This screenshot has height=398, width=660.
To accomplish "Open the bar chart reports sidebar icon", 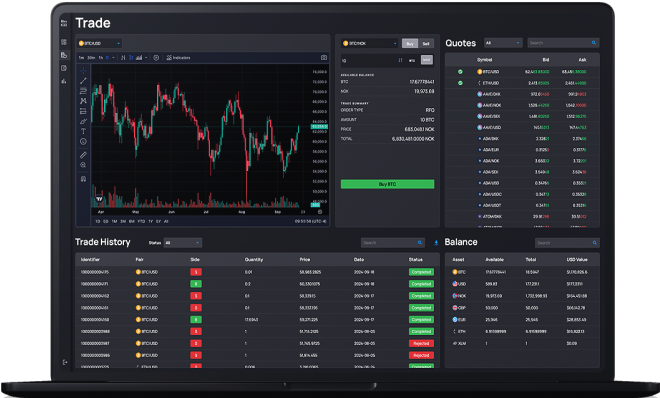I will (64, 81).
